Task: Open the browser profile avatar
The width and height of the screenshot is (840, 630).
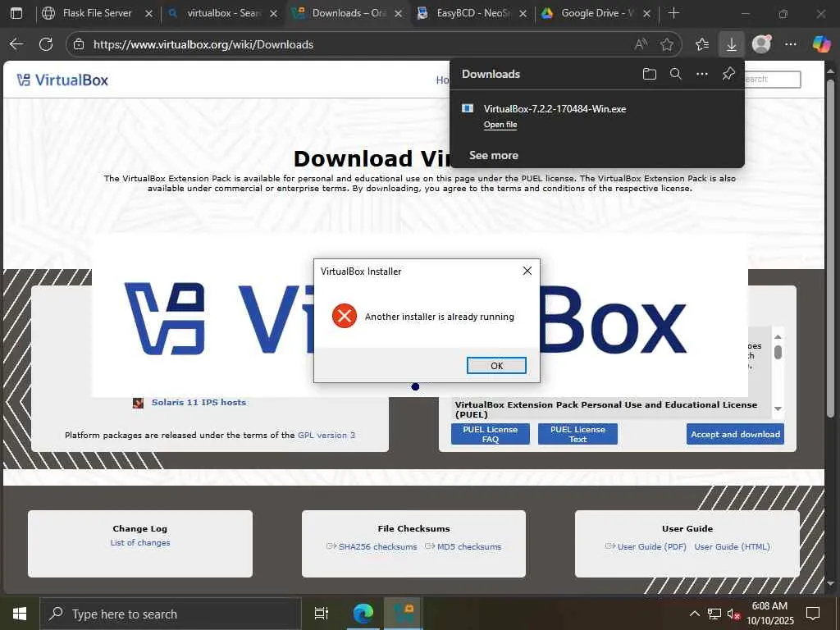Action: tap(761, 44)
